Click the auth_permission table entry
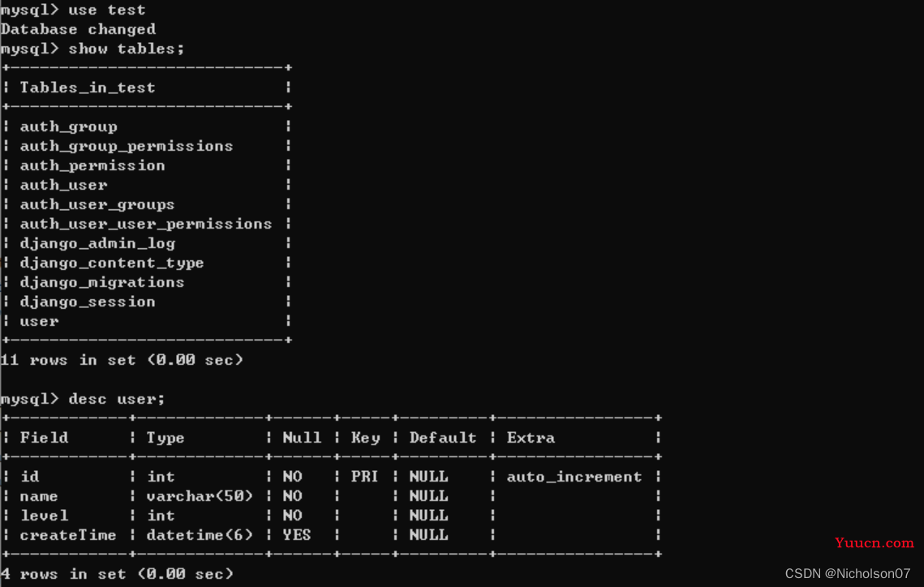The image size is (924, 587). [x=92, y=165]
